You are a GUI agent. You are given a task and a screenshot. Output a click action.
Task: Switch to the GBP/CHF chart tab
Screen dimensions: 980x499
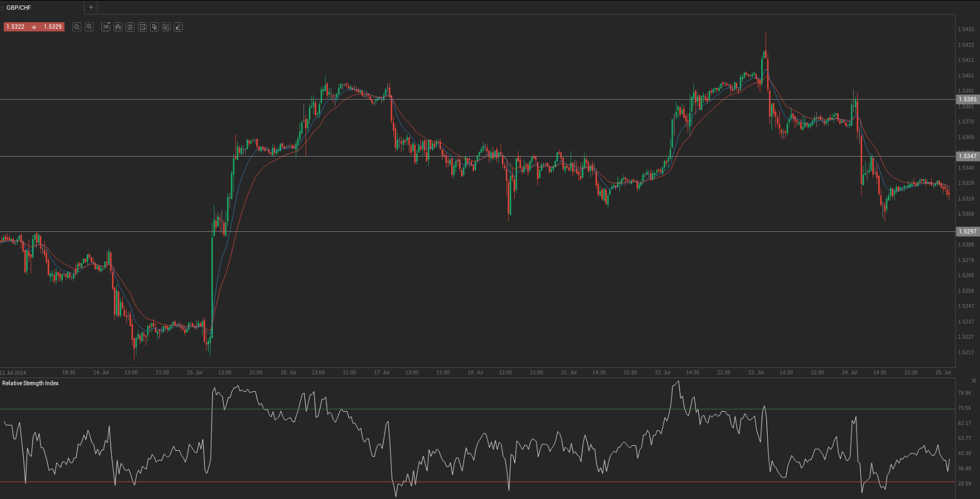(x=19, y=8)
